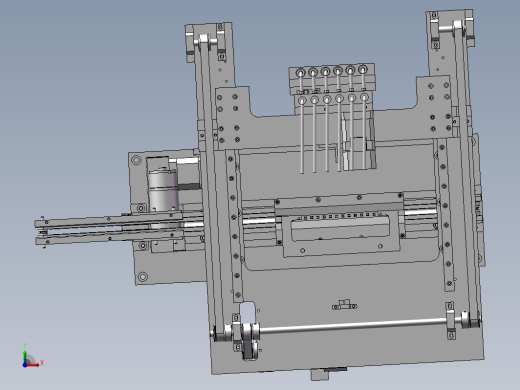
Task: Select the pinkish block beside the vertical pins
Action: (x=372, y=140)
